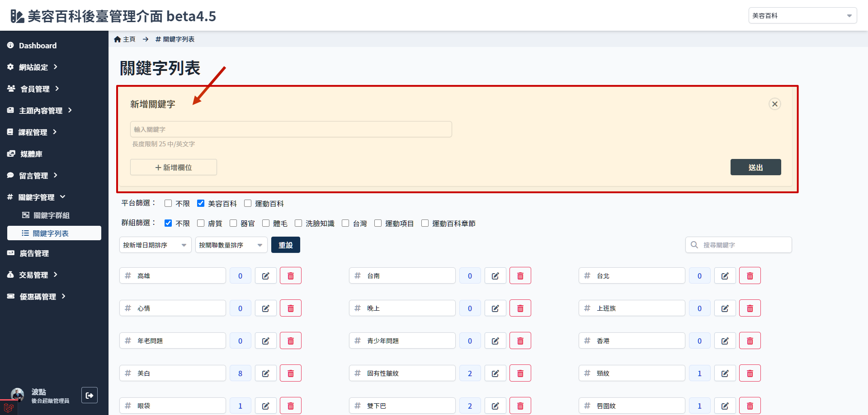Edit the 雙下巴 keyword
Screen dimensions: 868x415
[x=495, y=406]
